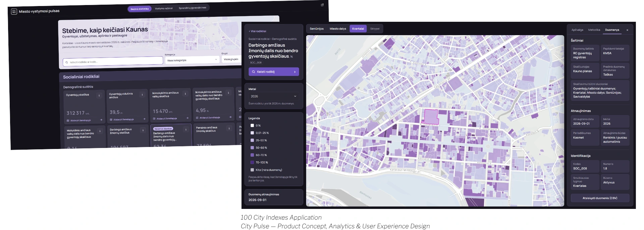The width and height of the screenshot is (644, 230).
Task: Click the map icon on the 15 470 card
Action: pyautogui.click(x=154, y=119)
